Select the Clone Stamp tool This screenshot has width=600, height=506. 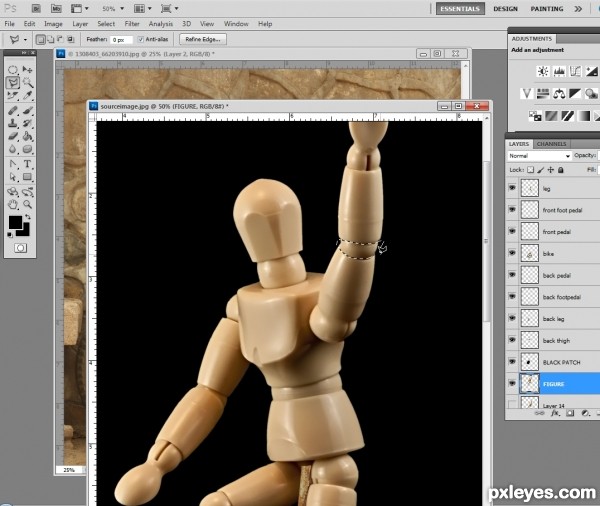click(13, 123)
